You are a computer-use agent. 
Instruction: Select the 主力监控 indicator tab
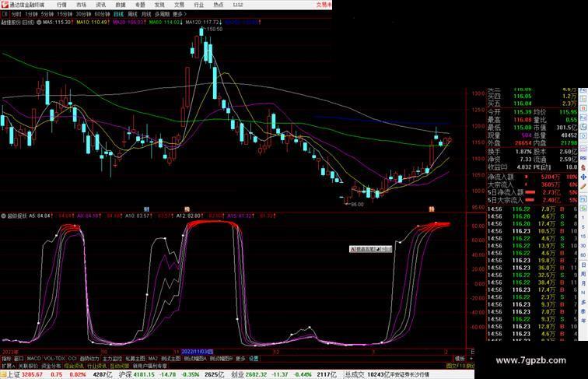pyautogui.click(x=112, y=359)
